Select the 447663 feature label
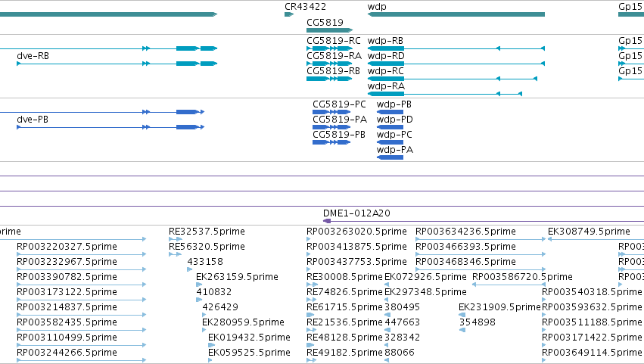Image resolution: width=644 pixels, height=364 pixels. [402, 322]
